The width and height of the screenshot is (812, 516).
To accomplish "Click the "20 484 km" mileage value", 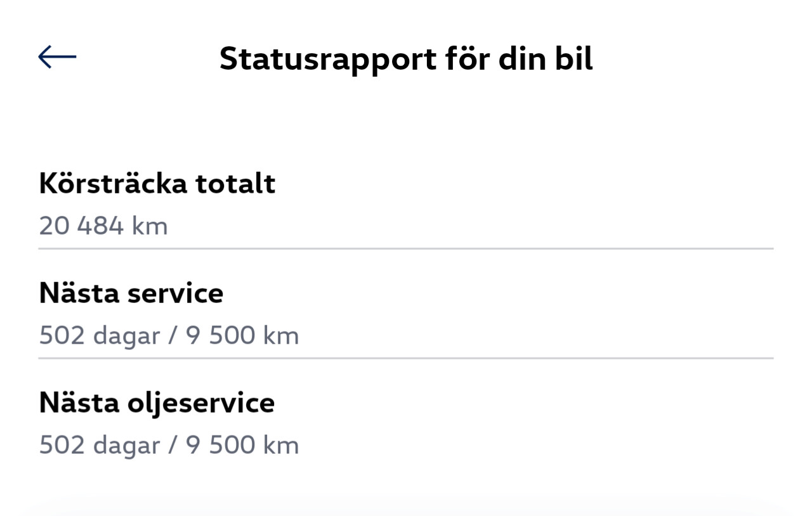I will pos(103,226).
